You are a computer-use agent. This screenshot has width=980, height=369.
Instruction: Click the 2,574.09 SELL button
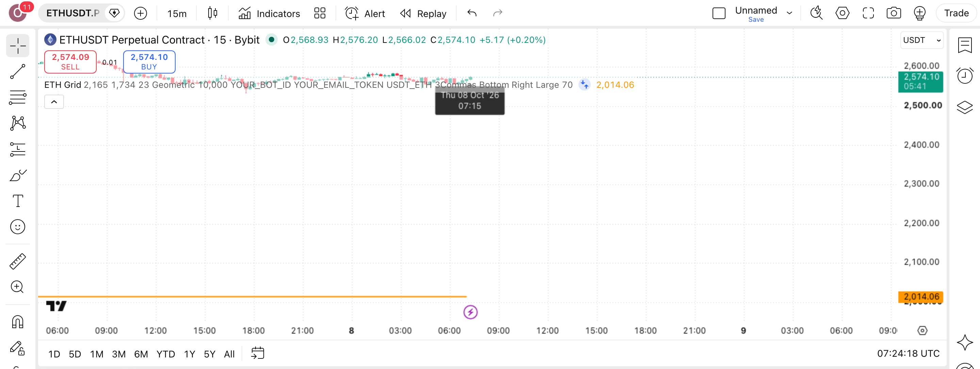(70, 62)
